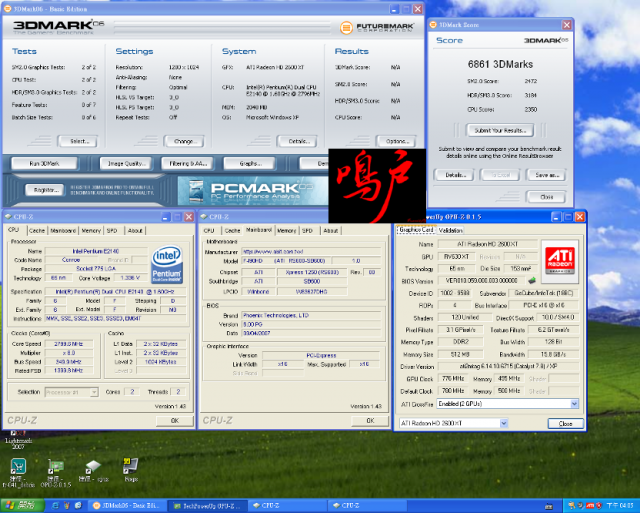Open the Validation tab in GPU-Z

click(x=451, y=230)
